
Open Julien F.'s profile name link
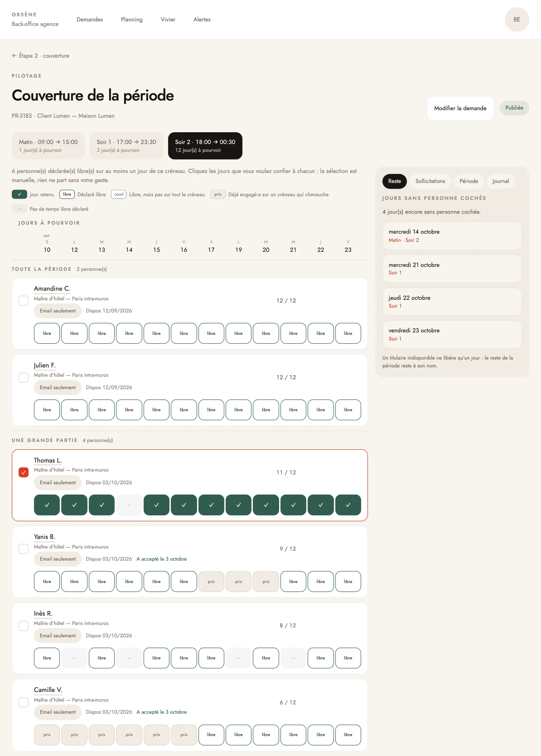(x=45, y=365)
